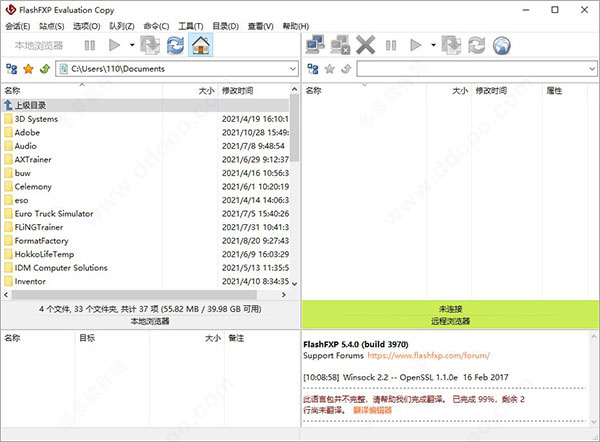
Task: Click remote green up-arrow icon
Action: click(346, 69)
